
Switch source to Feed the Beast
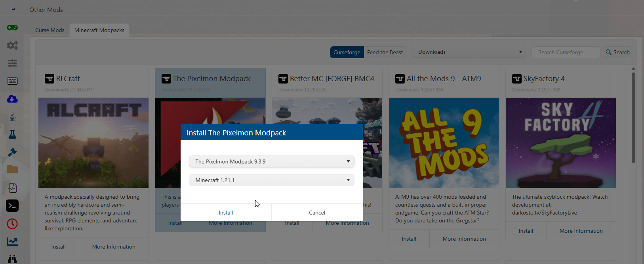[x=385, y=52]
